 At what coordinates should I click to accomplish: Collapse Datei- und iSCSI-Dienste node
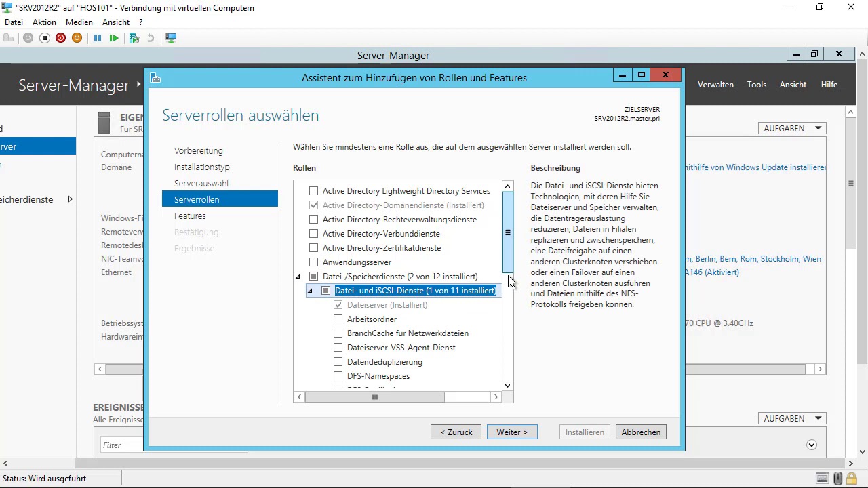pos(310,291)
